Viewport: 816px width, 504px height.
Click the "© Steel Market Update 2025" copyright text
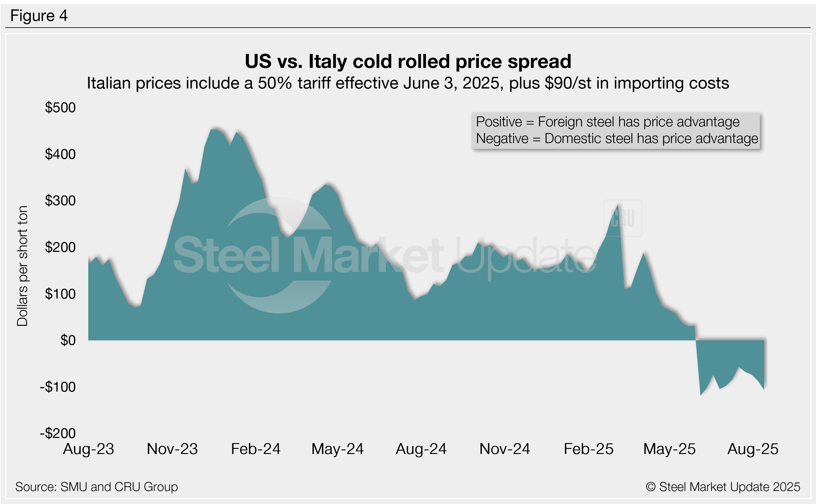(x=723, y=487)
